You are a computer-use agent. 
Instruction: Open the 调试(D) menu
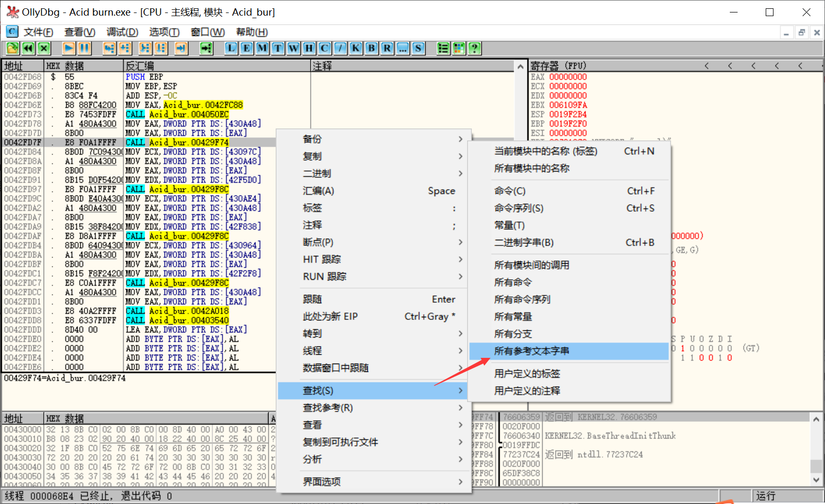pyautogui.click(x=122, y=32)
